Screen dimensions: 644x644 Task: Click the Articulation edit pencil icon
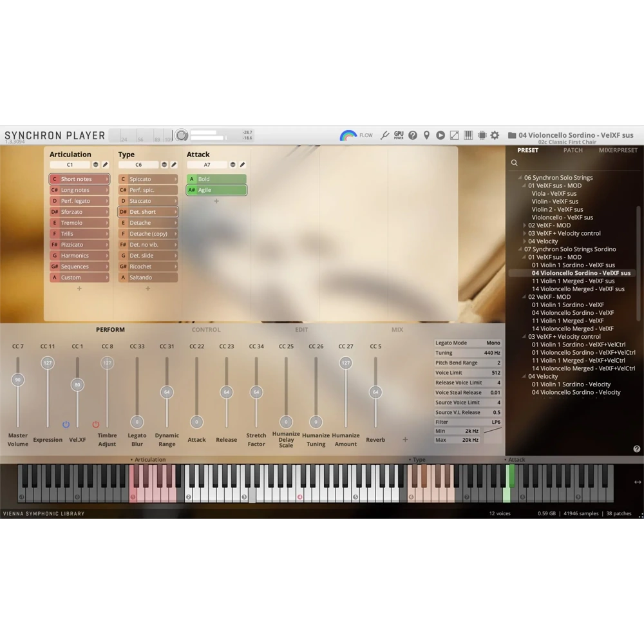[x=105, y=165]
